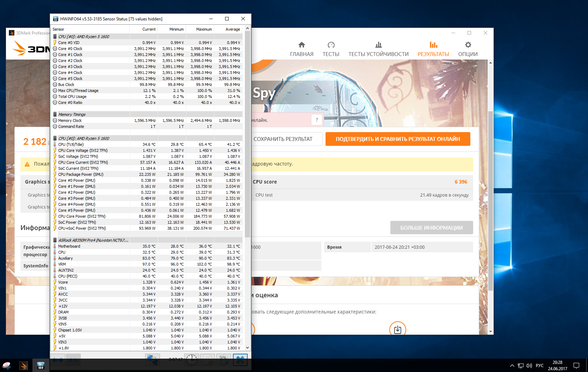Image resolution: width=588 pixels, height=372 pixels.
Task: Open the ТЕСТЫ tab in 3DMark
Action: tap(331, 49)
